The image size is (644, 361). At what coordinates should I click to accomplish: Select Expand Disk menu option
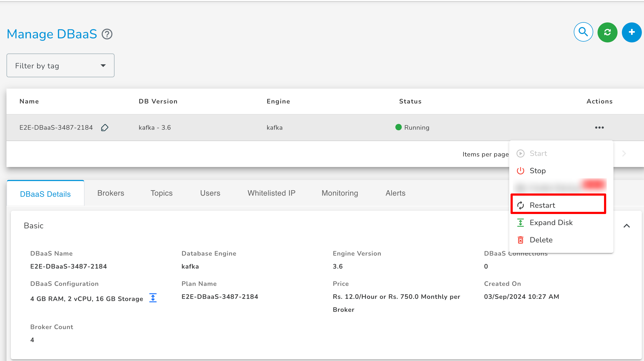click(561, 223)
